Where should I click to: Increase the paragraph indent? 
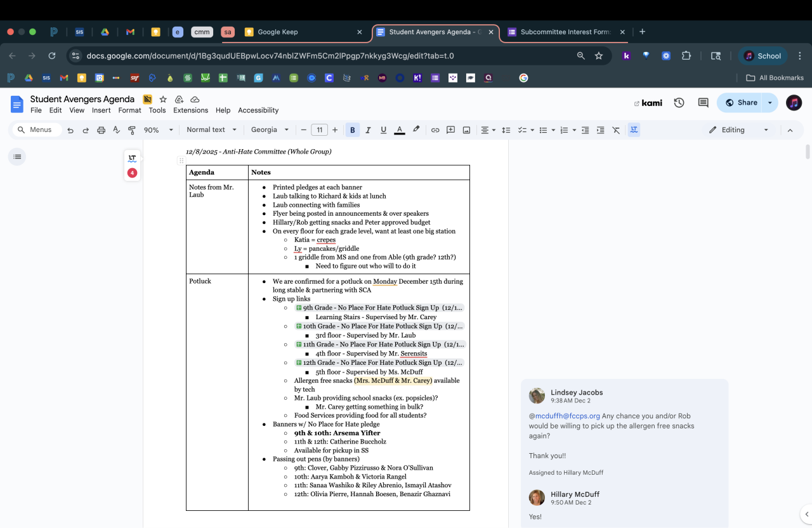[600, 130]
